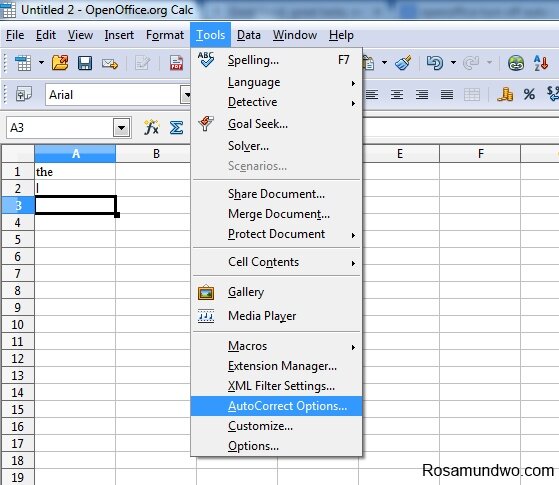This screenshot has width=559, height=485.
Task: Select column A header
Action: [75, 154]
